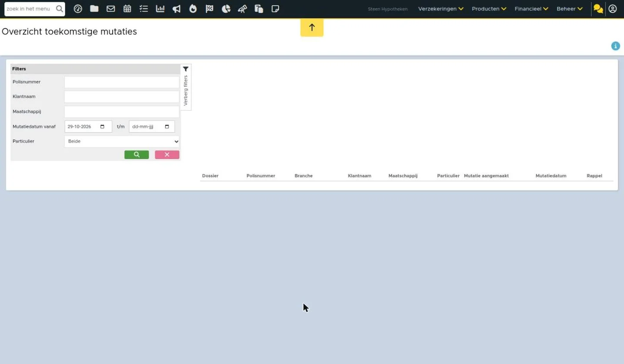Sort by Mutatiedatum column header
The image size is (624, 364).
551,176
